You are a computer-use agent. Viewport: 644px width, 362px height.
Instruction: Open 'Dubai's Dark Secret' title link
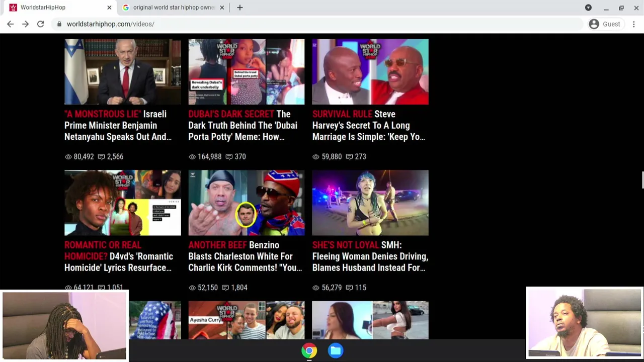[x=243, y=125]
